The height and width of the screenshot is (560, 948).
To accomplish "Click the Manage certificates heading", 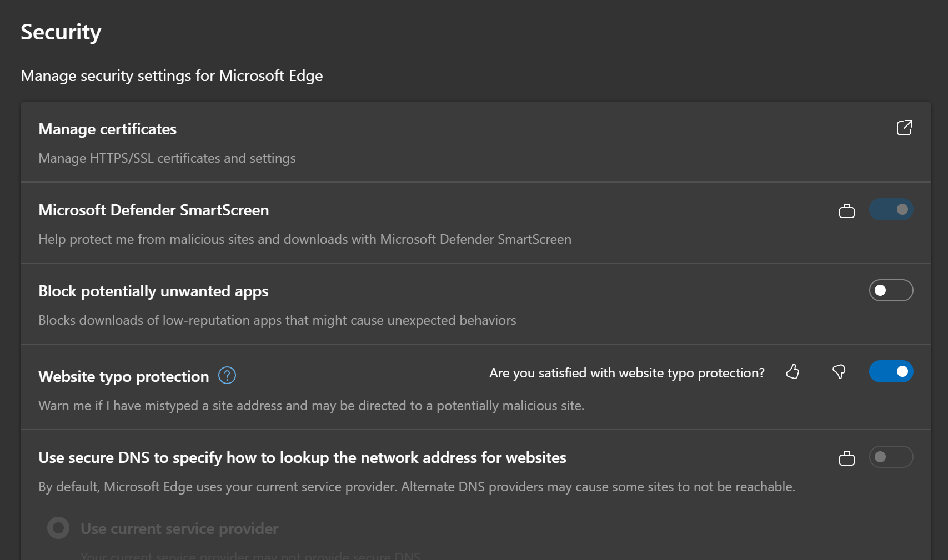I will click(107, 129).
